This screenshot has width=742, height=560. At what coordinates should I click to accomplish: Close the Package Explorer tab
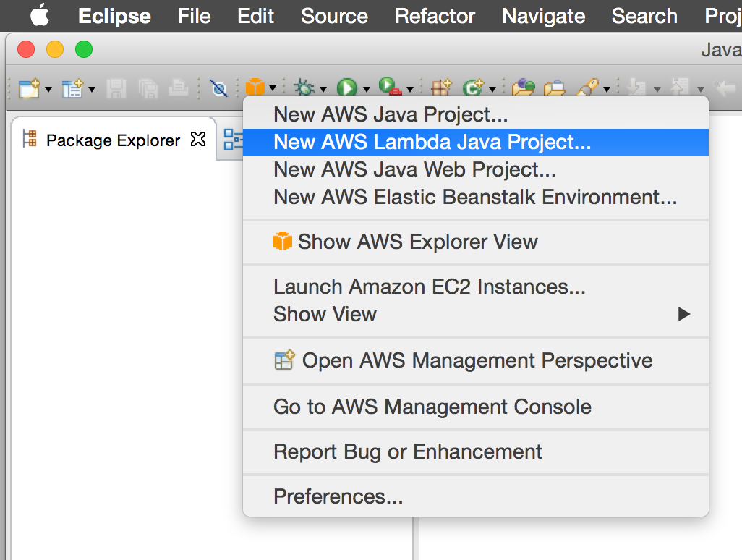pos(198,140)
